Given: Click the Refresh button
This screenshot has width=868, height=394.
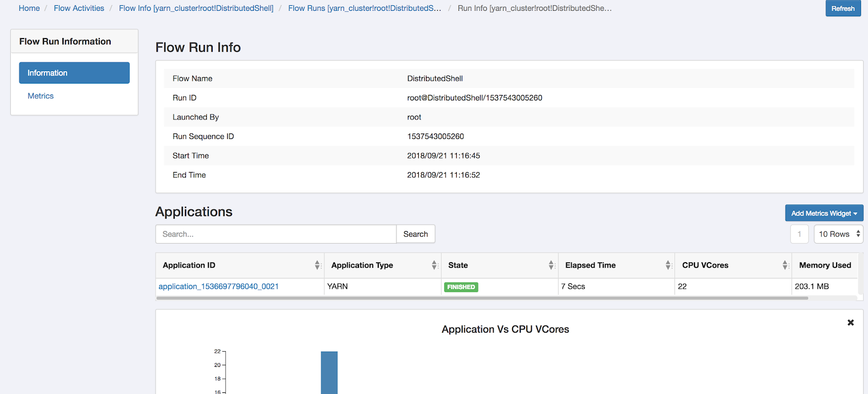Looking at the screenshot, I should click(843, 8).
